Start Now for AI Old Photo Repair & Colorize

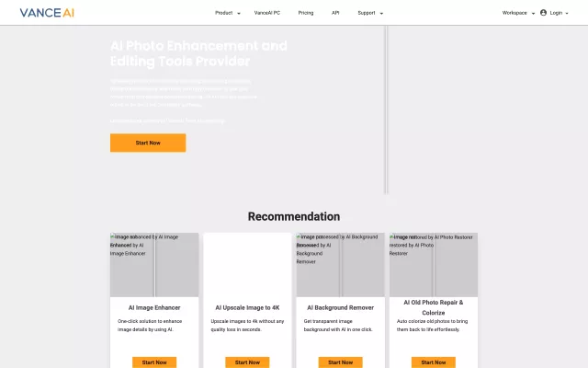434,362
